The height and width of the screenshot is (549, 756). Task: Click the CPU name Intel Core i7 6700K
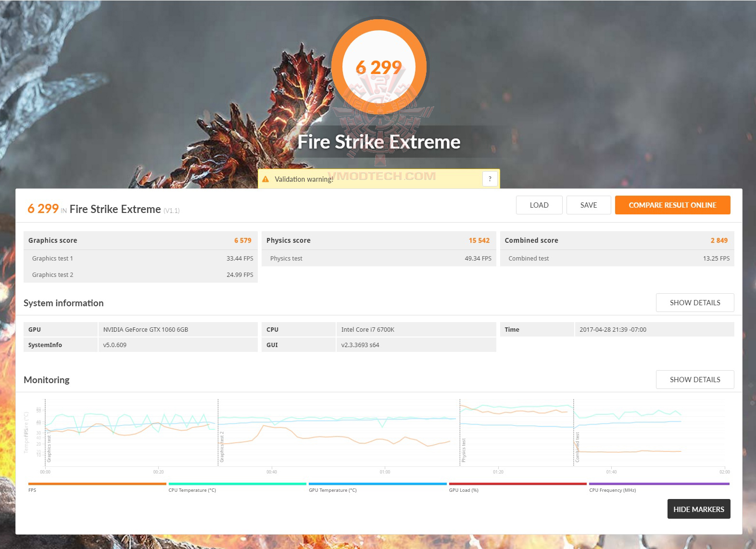pos(368,329)
